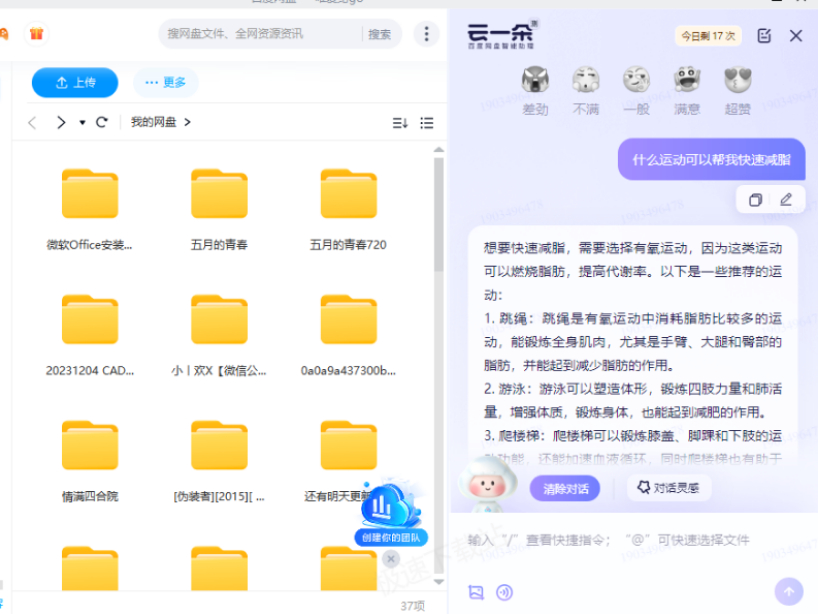Select the 五月的青春 folder
This screenshot has height=614, width=818.
click(x=219, y=210)
